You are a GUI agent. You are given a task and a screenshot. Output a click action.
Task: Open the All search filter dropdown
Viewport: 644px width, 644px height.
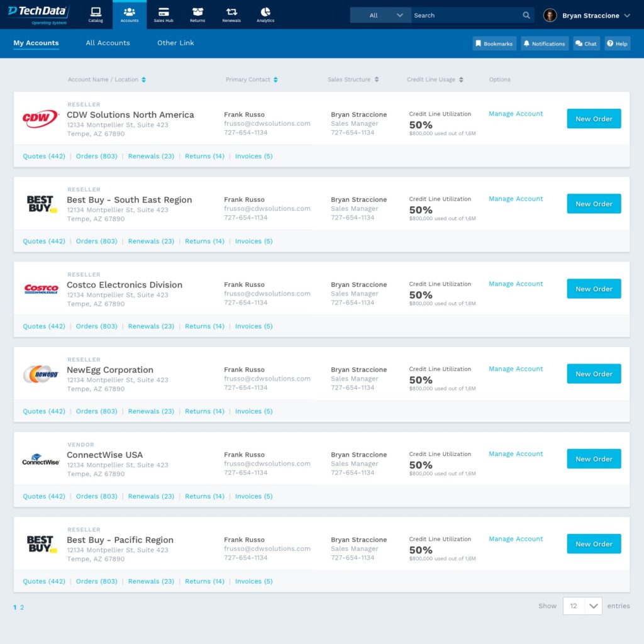point(380,15)
